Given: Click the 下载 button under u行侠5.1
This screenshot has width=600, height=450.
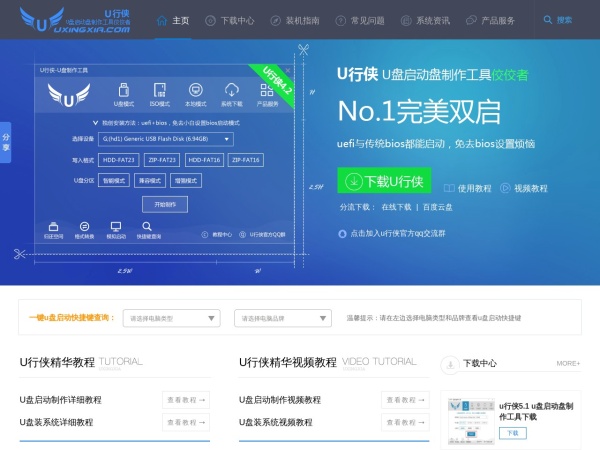Looking at the screenshot, I should pyautogui.click(x=513, y=433).
